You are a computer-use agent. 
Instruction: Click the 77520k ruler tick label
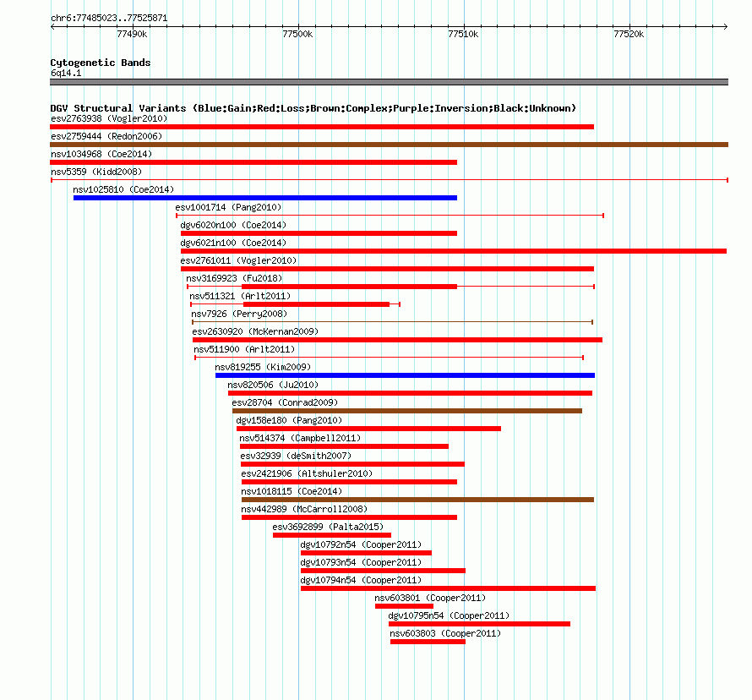pos(629,34)
